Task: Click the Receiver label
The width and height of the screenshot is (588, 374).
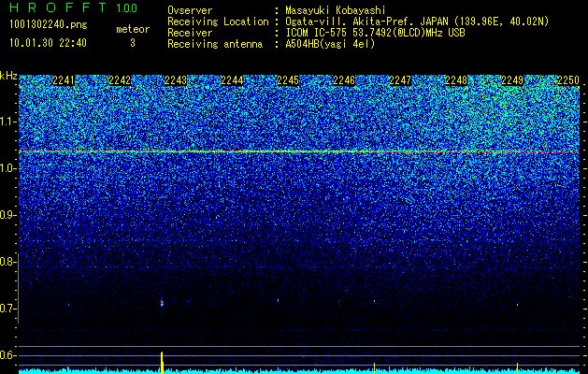Action: (x=190, y=33)
